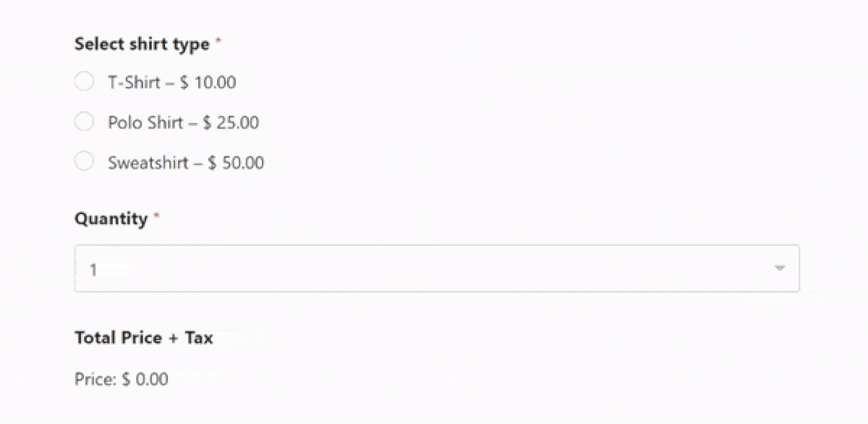Image resolution: width=868 pixels, height=424 pixels.
Task: Click the Total Price + Tax heading
Action: click(143, 338)
